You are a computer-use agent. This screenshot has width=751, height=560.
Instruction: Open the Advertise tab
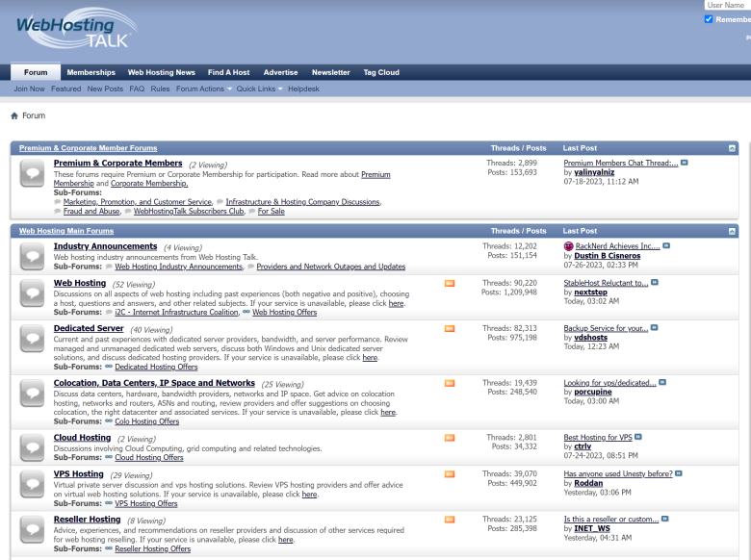(x=281, y=72)
